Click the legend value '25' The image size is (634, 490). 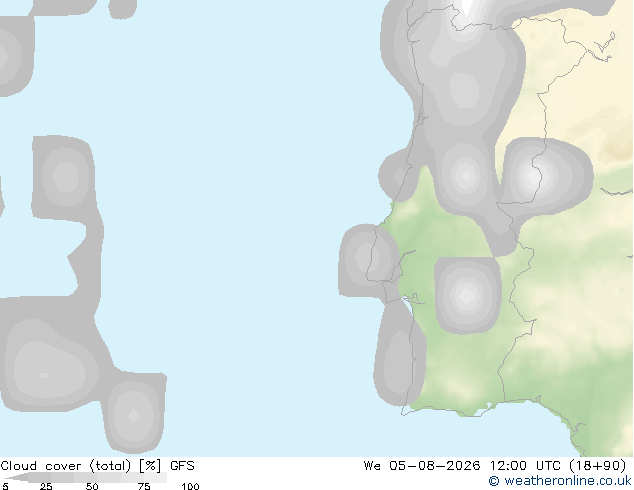point(46,486)
